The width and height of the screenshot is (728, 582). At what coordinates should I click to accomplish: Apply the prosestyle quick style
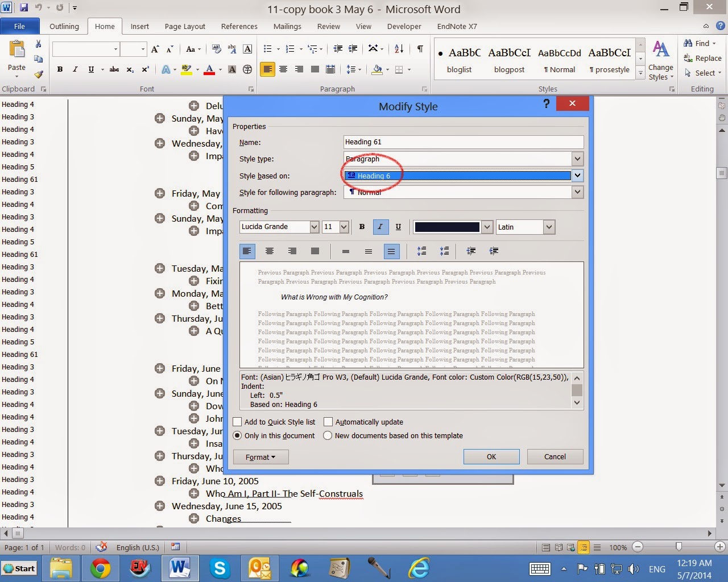coord(610,59)
